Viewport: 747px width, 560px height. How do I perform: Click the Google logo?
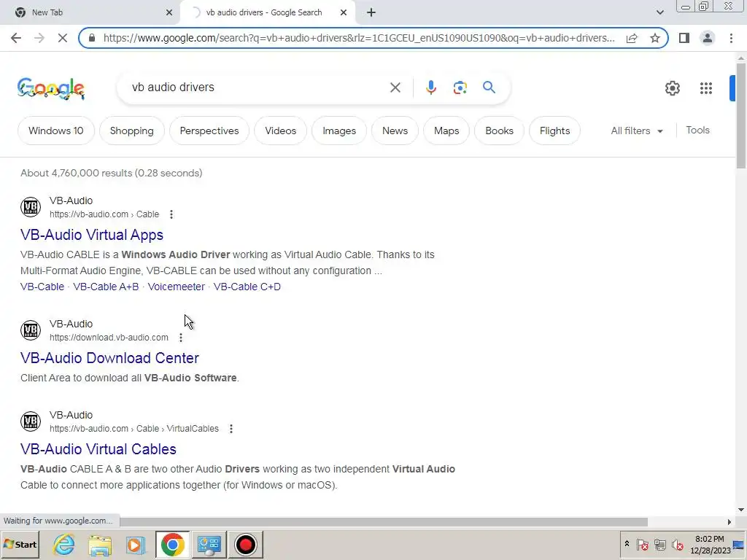(x=51, y=88)
